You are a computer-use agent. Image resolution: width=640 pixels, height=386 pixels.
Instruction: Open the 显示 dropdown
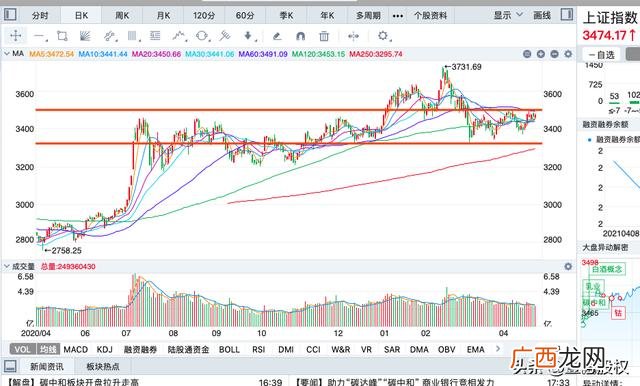click(x=508, y=16)
